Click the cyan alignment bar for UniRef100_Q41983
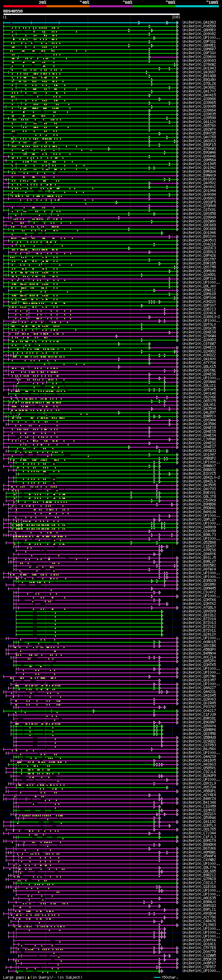Image resolution: width=222 pixels, height=980 pixels. pyautogui.click(x=91, y=23)
